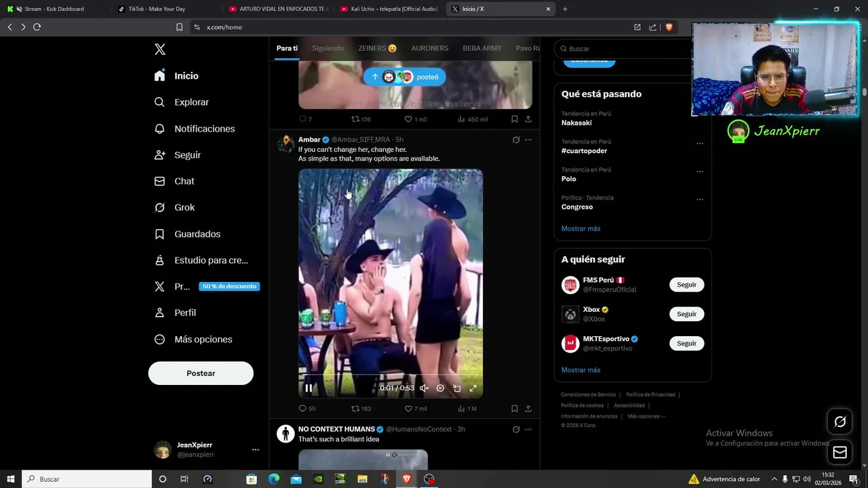Click Mostrar más under trends
Screen dimensions: 868x488
click(x=580, y=228)
